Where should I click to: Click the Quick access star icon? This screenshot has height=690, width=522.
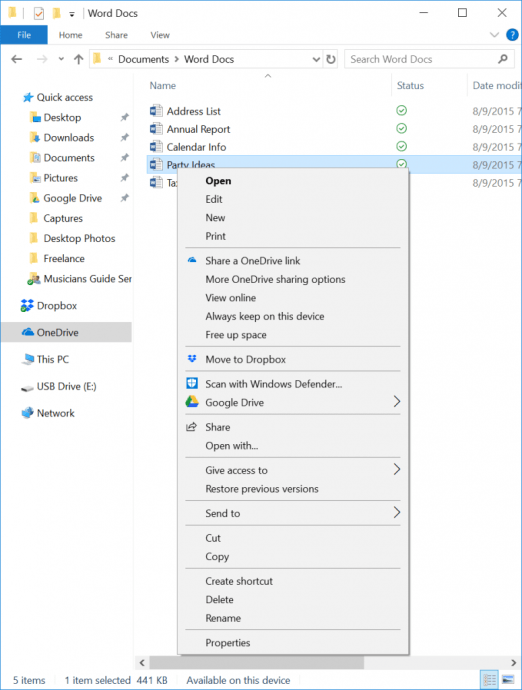pos(28,97)
